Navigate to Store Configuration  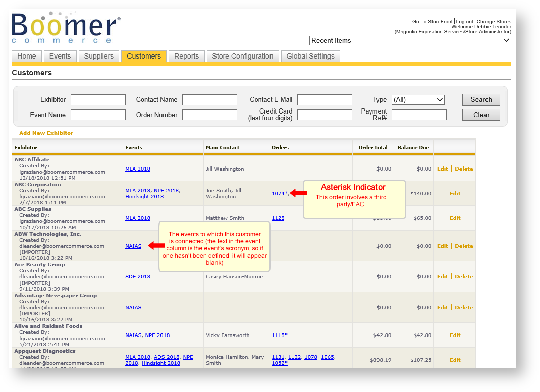coord(243,56)
